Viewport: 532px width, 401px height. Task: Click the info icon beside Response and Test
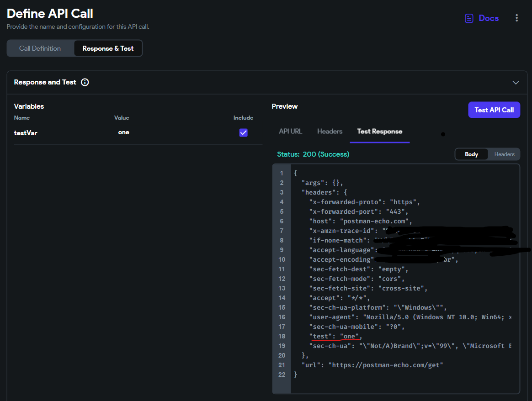85,82
